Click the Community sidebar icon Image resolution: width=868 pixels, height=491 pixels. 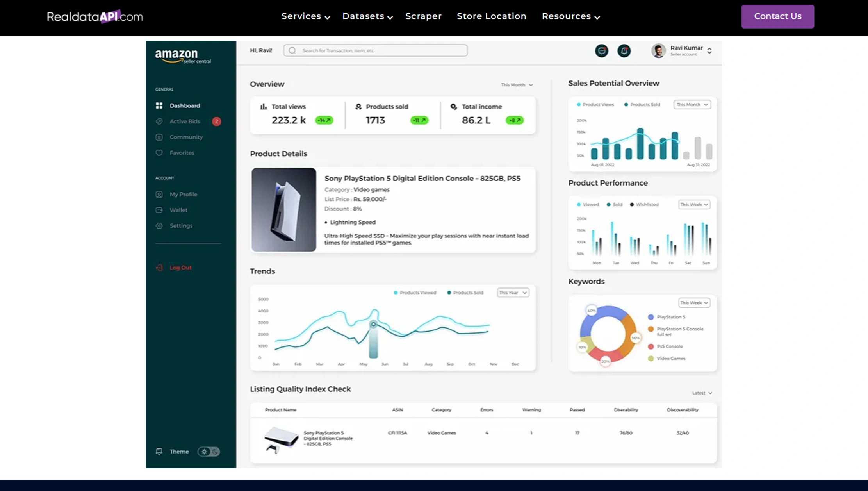coord(159,137)
